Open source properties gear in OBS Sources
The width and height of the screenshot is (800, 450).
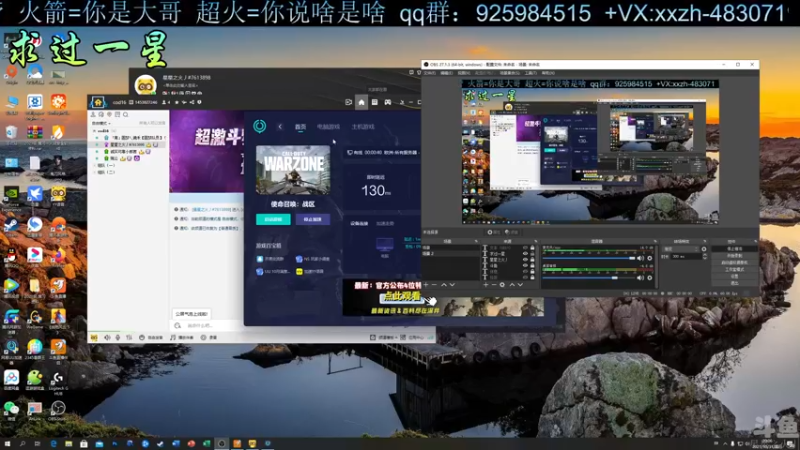(x=503, y=285)
